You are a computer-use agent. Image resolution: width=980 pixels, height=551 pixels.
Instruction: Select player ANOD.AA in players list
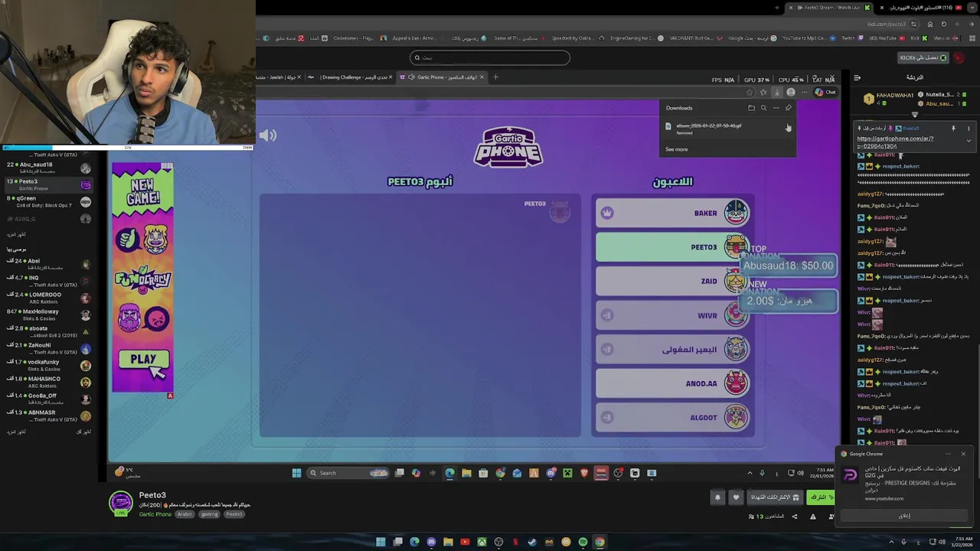point(672,383)
